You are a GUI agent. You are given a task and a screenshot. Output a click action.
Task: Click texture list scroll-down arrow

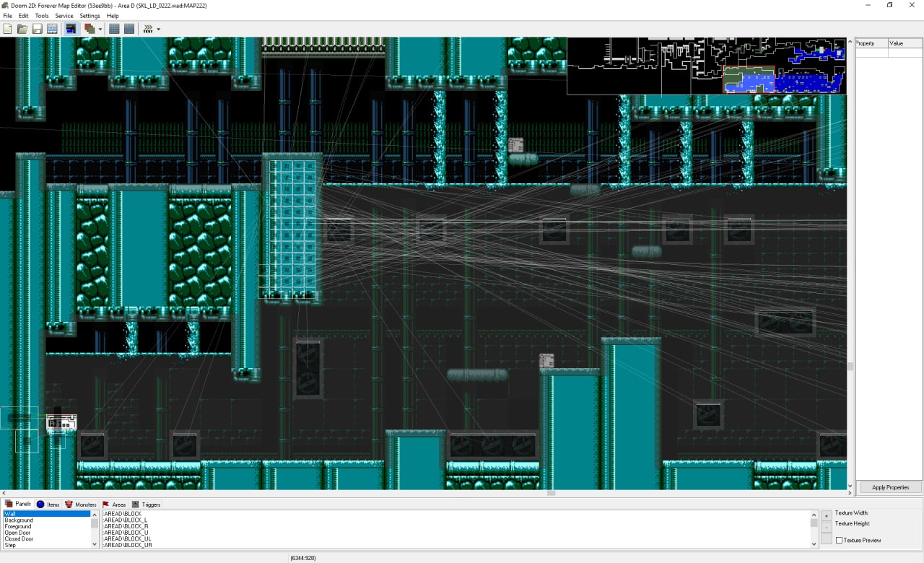coord(814,544)
